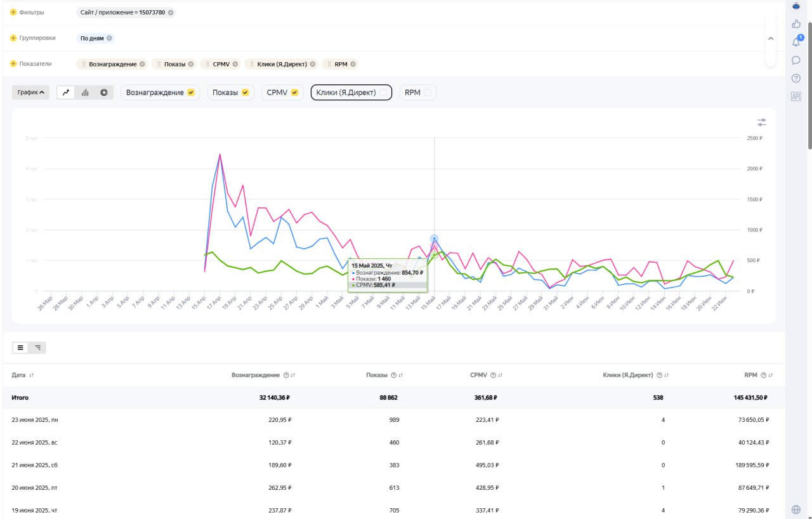The width and height of the screenshot is (812, 519).
Task: Collapse the filters panel with chevron
Action: point(771,39)
